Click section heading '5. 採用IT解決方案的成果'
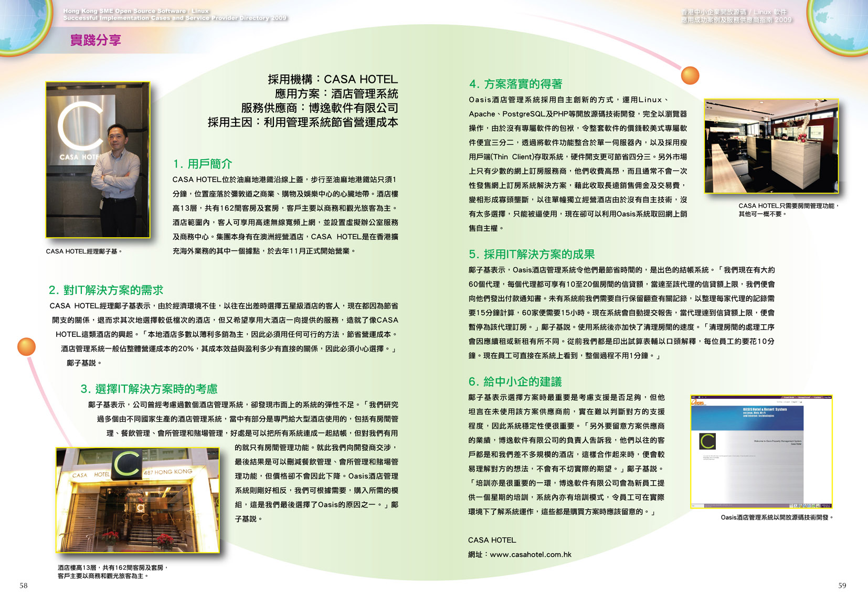Image resolution: width=868 pixels, height=614 pixels. [x=532, y=255]
